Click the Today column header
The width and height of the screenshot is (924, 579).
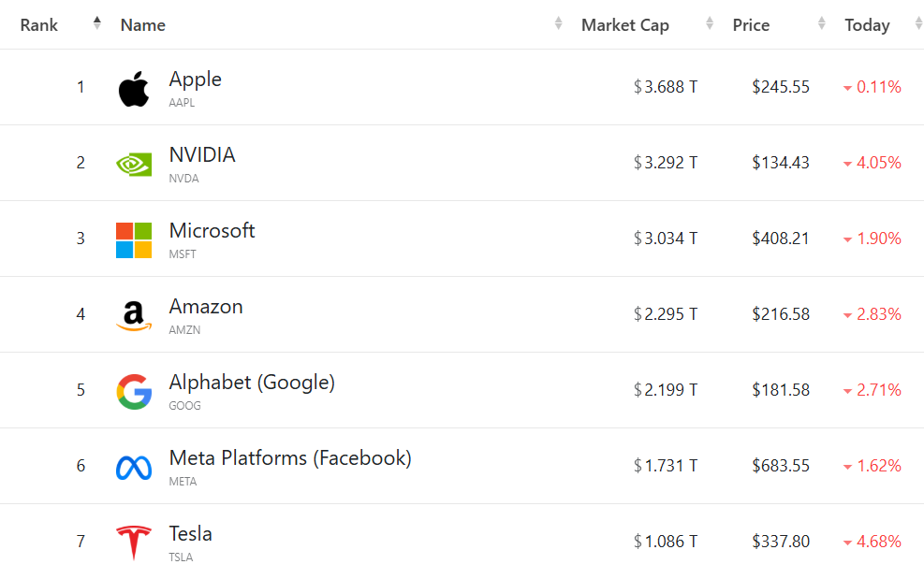pyautogui.click(x=867, y=25)
